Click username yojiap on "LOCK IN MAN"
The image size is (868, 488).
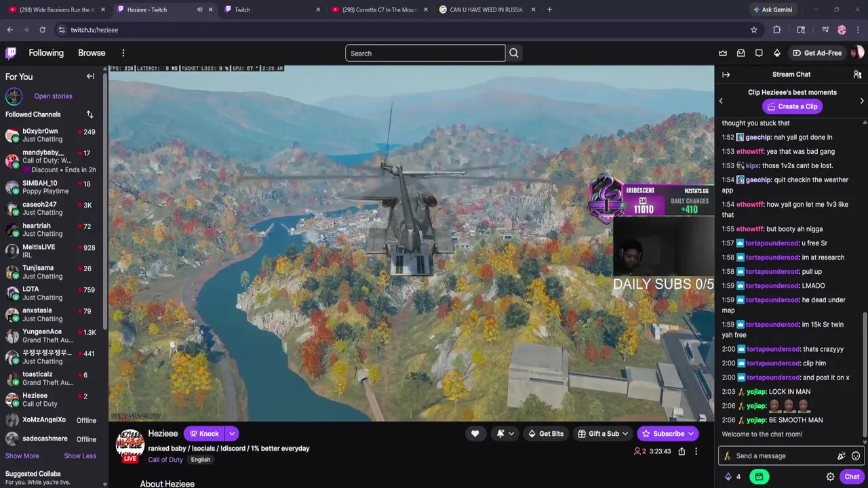tap(757, 392)
